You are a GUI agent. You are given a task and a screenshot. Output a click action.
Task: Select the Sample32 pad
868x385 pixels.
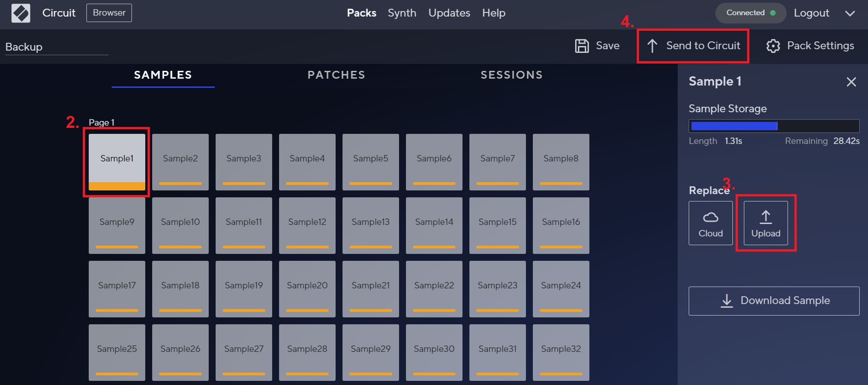(x=561, y=352)
